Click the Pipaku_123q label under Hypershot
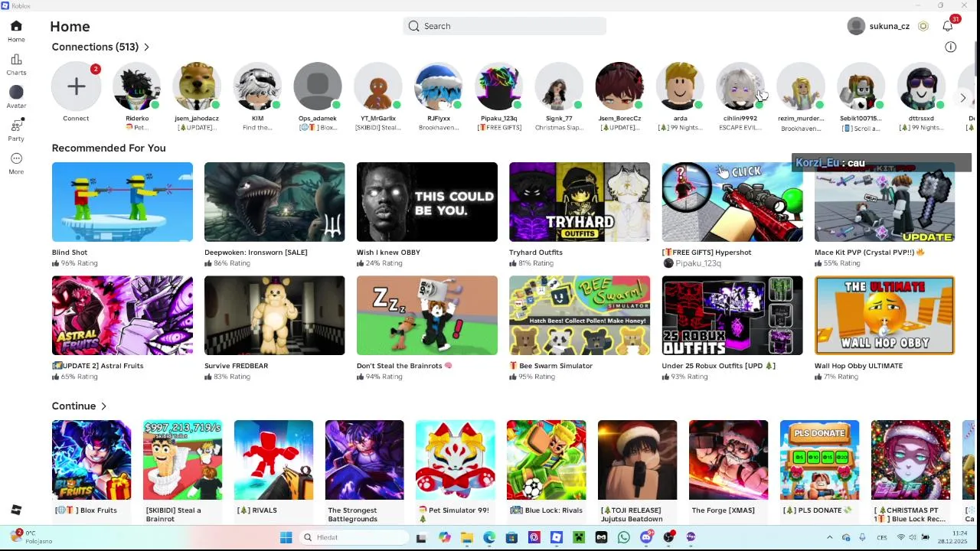 [x=698, y=263]
